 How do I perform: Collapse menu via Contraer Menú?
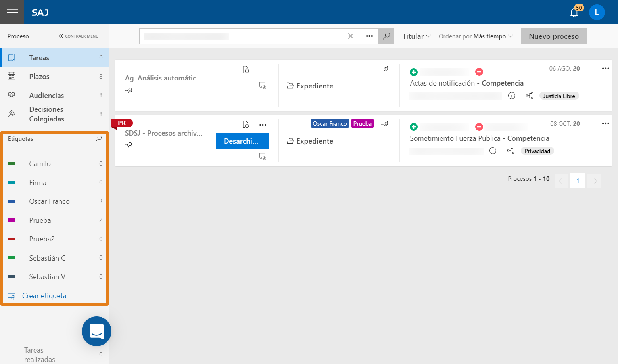coord(79,36)
